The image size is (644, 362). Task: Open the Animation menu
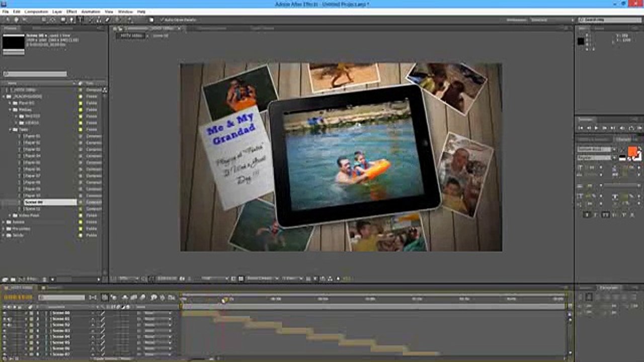pyautogui.click(x=91, y=12)
